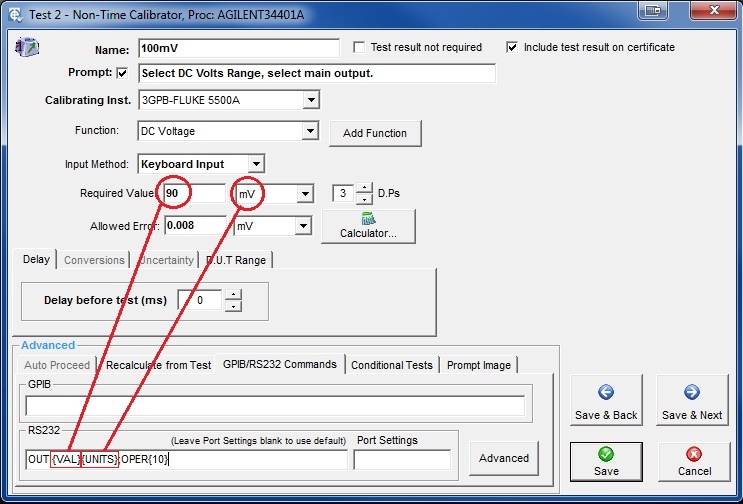Click the green checkmark Save icon
Image resolution: width=743 pixels, height=504 pixels.
click(606, 454)
